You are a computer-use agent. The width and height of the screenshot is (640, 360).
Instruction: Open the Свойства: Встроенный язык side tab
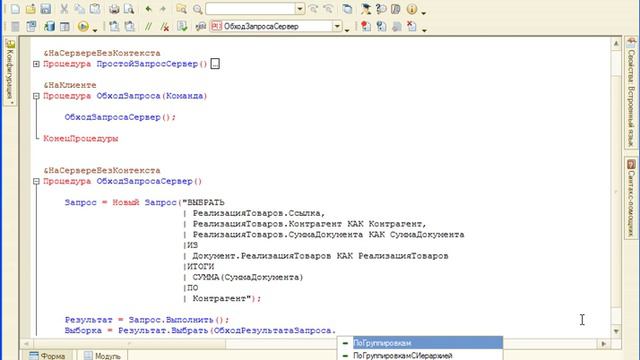pos(631,92)
